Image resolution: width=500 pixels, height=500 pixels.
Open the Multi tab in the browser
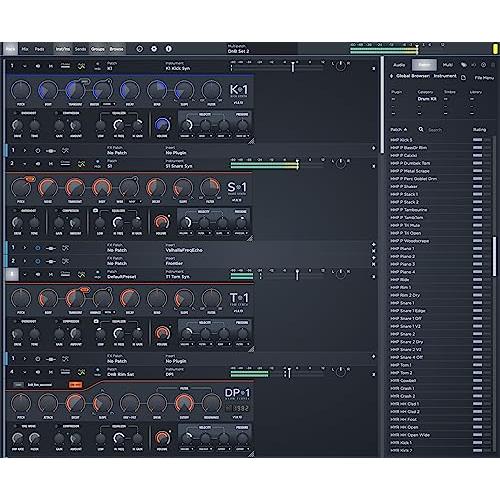pyautogui.click(x=447, y=65)
